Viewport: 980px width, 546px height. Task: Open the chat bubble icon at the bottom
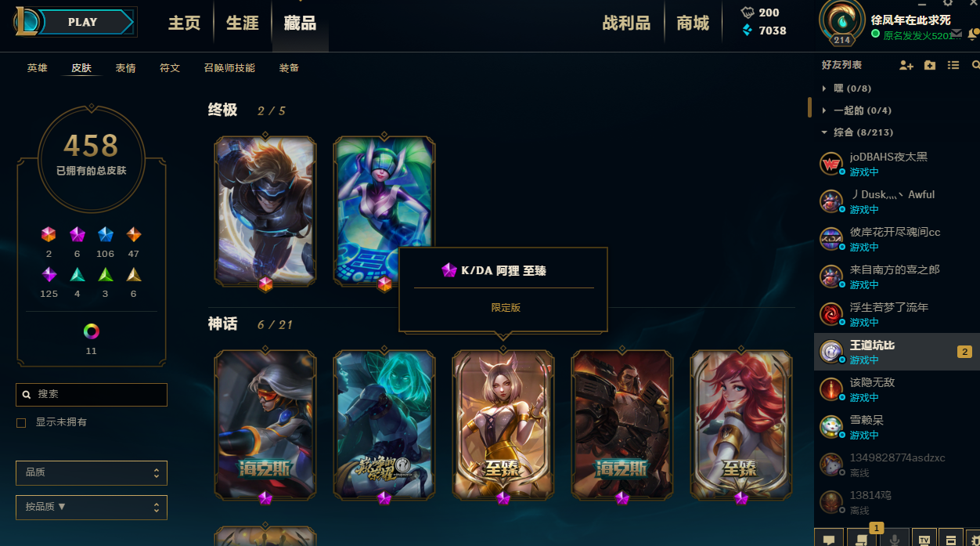point(829,539)
